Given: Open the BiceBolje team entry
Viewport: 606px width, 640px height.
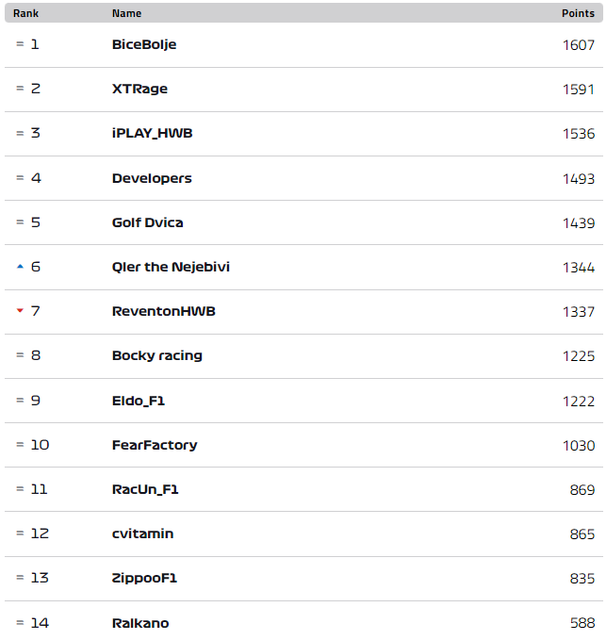Looking at the screenshot, I should [144, 44].
